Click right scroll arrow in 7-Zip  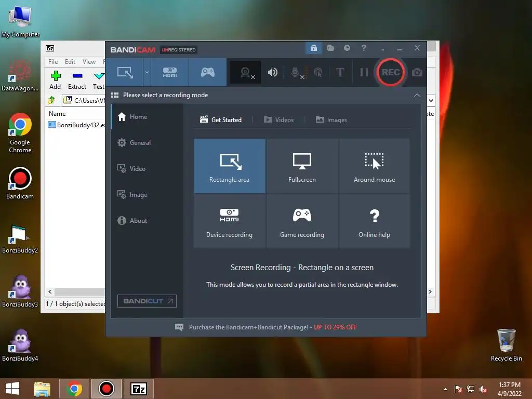click(430, 292)
